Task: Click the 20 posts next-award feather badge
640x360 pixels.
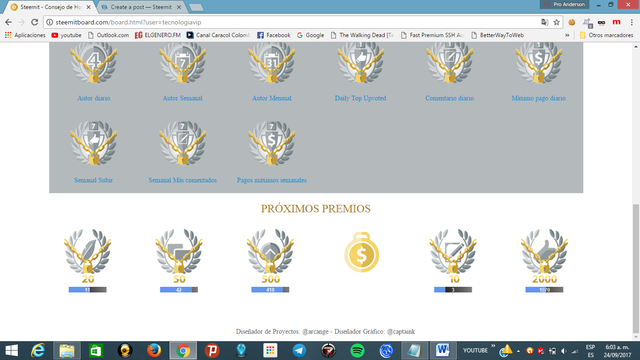Action: pyautogui.click(x=87, y=251)
